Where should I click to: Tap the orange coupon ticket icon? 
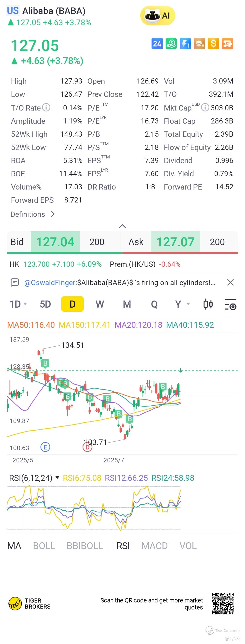click(x=228, y=44)
